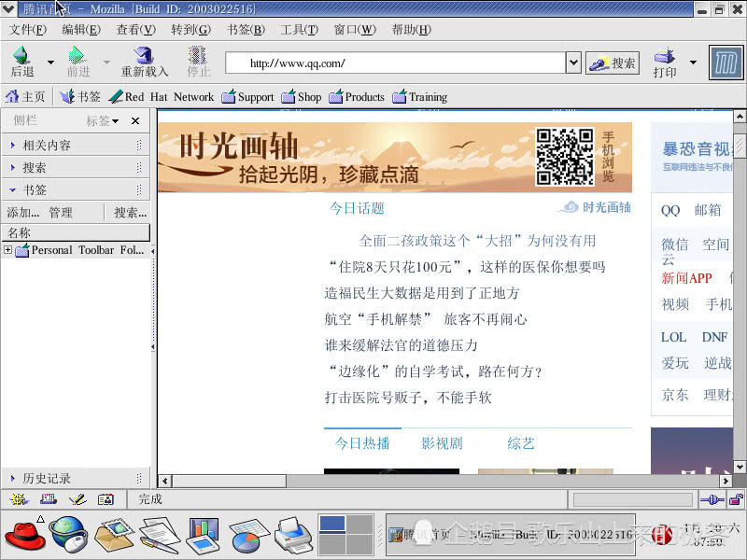Open headline 全面二孩政策这个“大招”为何没有用

477,241
